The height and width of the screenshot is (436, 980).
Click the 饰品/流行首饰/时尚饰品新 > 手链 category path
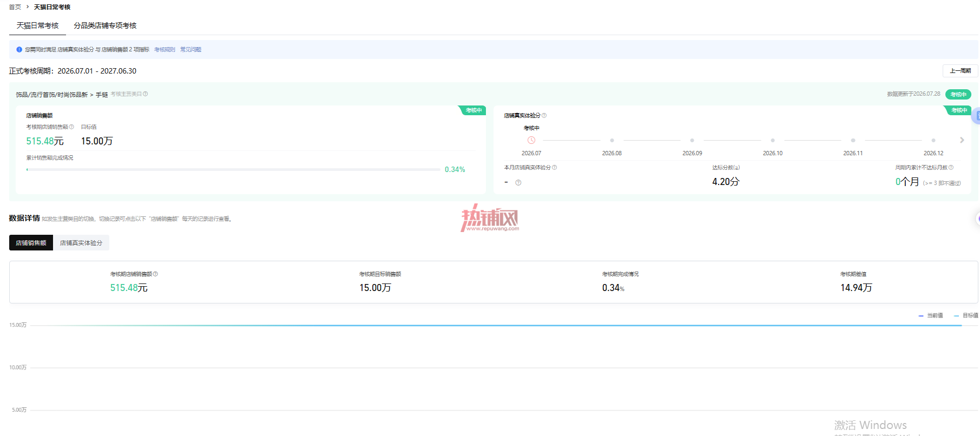pyautogui.click(x=62, y=95)
